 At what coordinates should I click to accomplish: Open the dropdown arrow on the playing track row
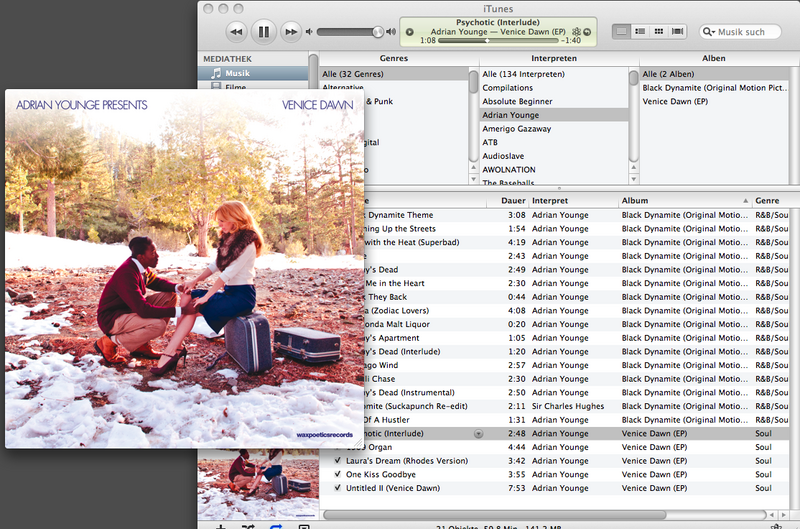pyautogui.click(x=478, y=434)
